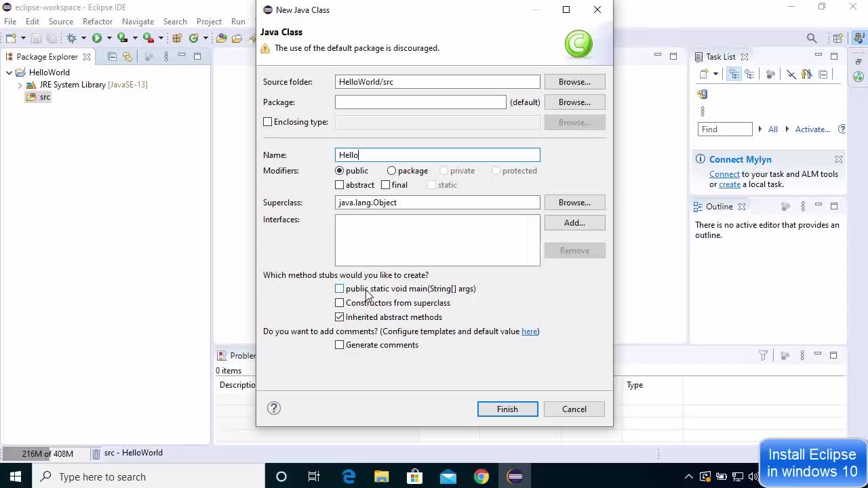Check the final modifier checkbox
Image resolution: width=868 pixels, height=488 pixels.
[386, 185]
